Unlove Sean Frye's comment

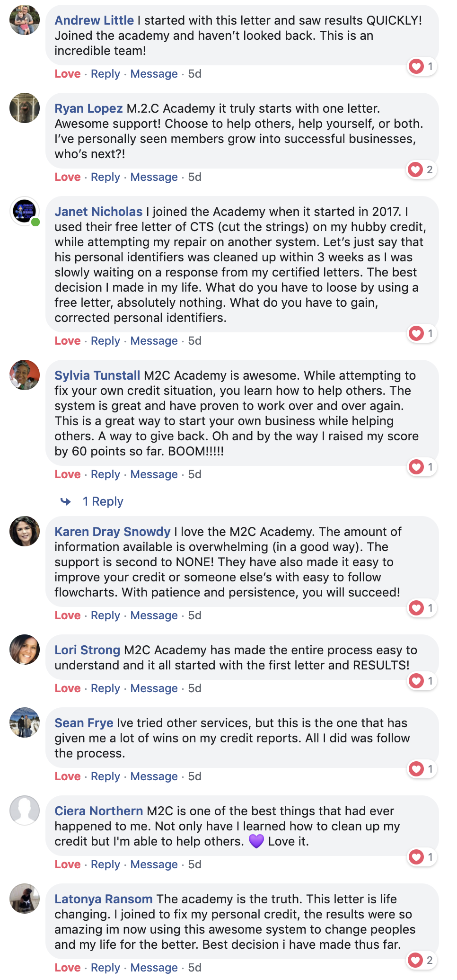(68, 776)
